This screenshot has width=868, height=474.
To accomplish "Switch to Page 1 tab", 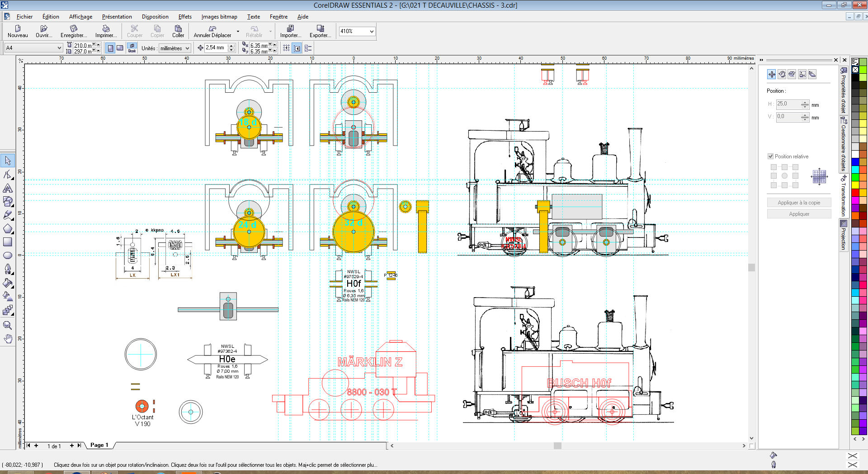I will 99,445.
